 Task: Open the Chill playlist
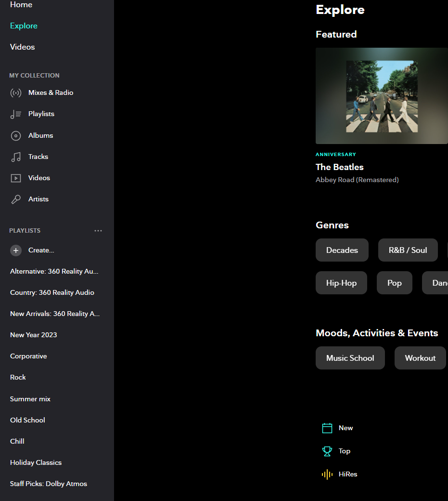click(17, 441)
